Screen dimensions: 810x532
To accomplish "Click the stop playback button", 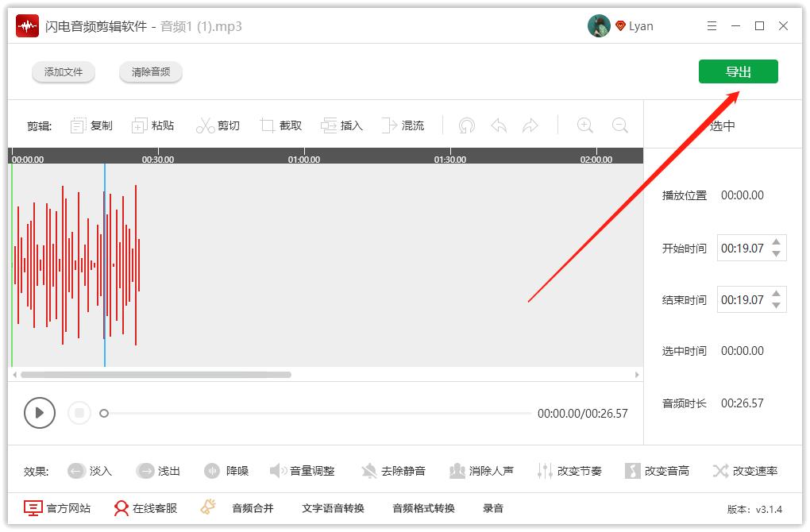I will 79,413.
